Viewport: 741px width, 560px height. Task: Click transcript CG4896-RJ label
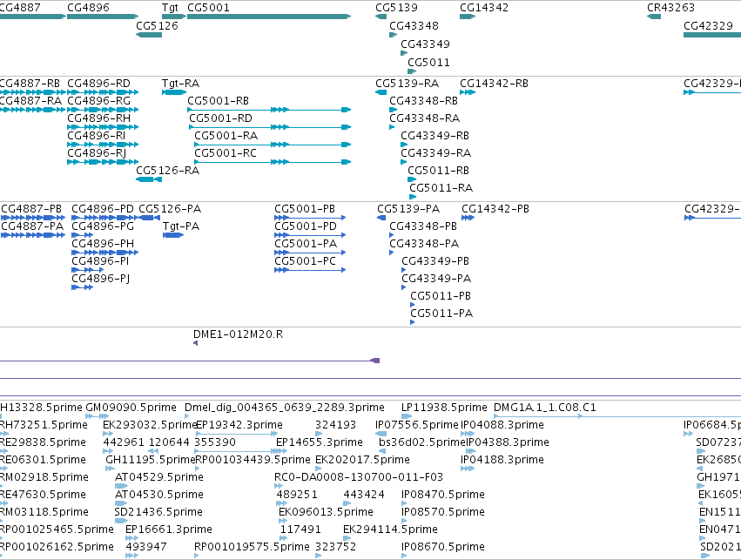(97, 153)
